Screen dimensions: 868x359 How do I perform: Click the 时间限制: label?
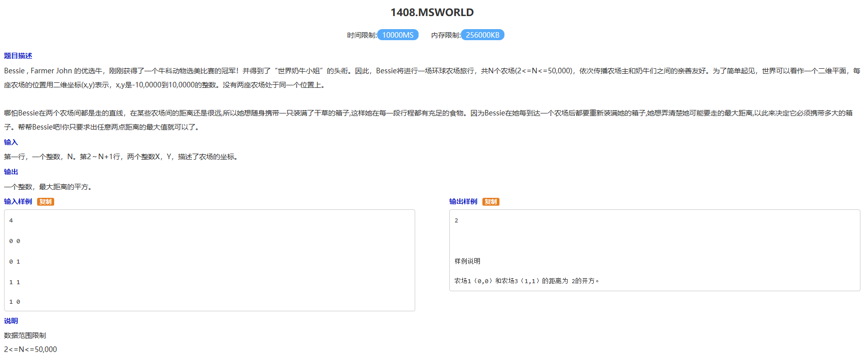click(362, 35)
